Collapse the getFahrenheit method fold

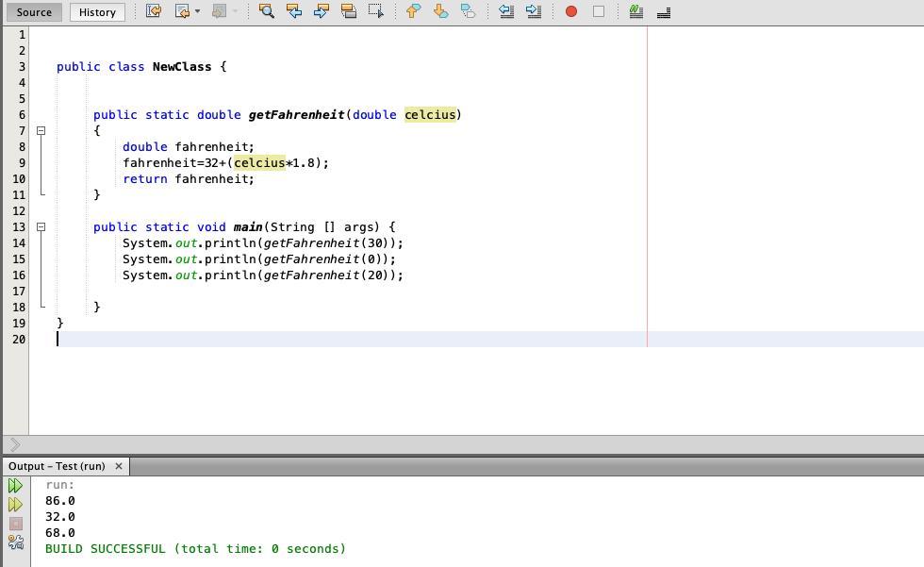(x=41, y=131)
